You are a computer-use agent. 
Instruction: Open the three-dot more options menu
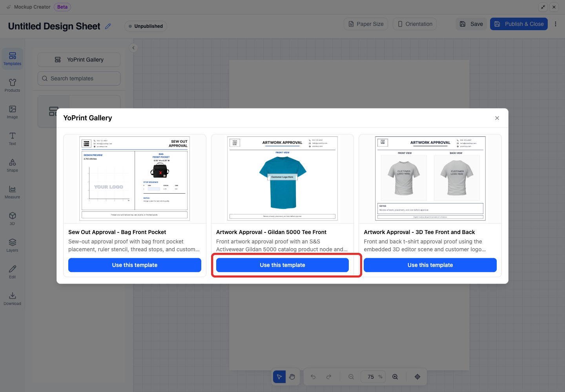point(556,24)
